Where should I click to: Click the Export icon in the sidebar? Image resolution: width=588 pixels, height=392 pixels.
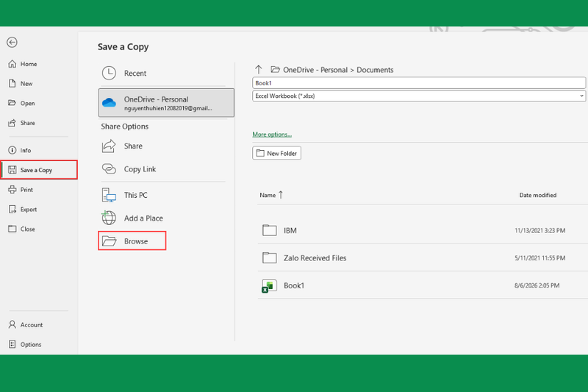(12, 209)
